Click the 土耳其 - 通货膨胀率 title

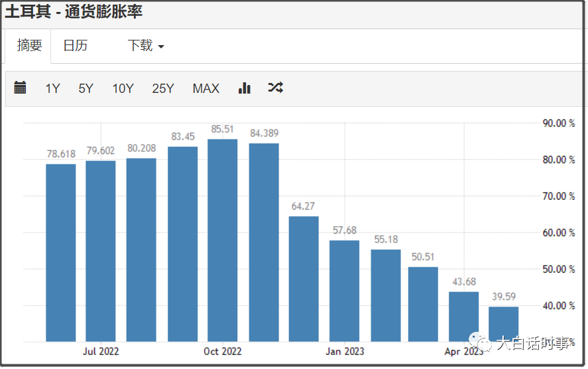[74, 12]
